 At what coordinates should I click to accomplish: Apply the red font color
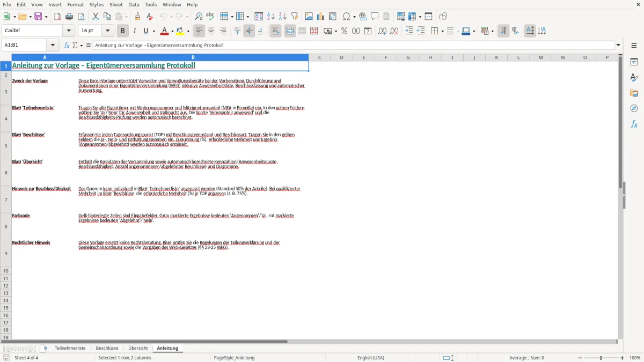[x=164, y=31]
